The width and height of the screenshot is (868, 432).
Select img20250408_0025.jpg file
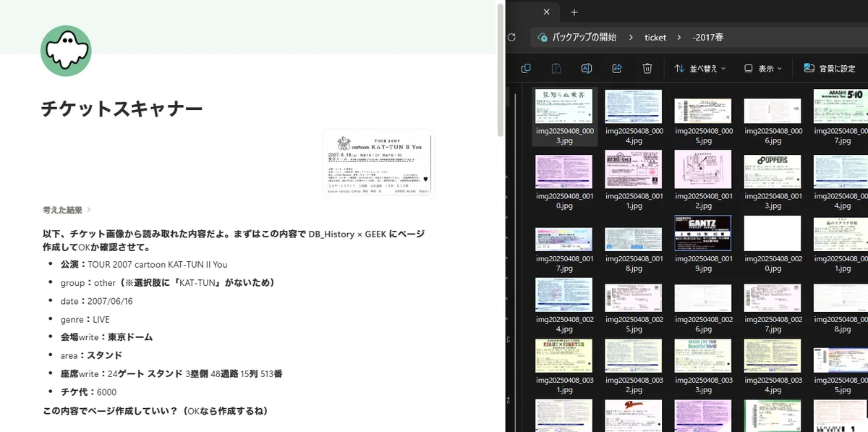[634, 305]
